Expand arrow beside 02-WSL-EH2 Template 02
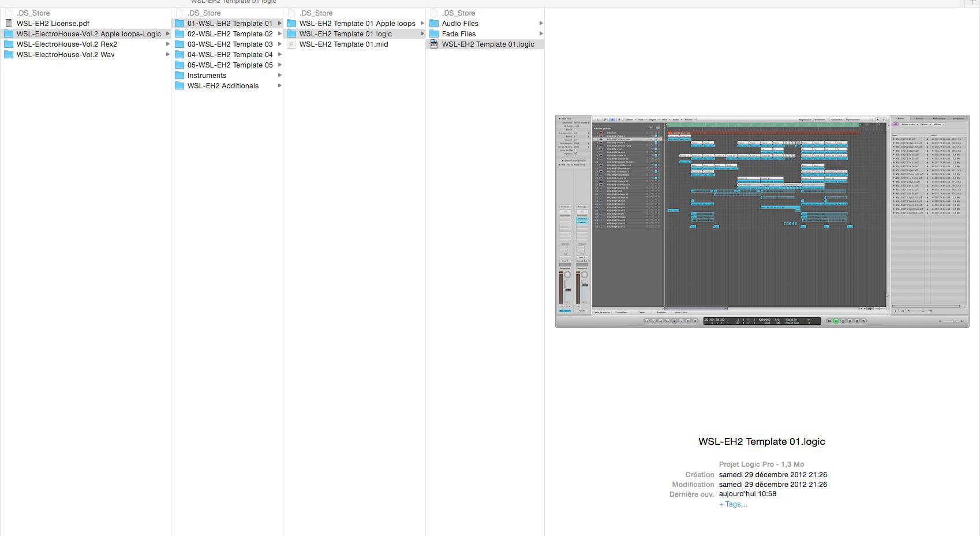Image resolution: width=980 pixels, height=536 pixels. [x=280, y=34]
